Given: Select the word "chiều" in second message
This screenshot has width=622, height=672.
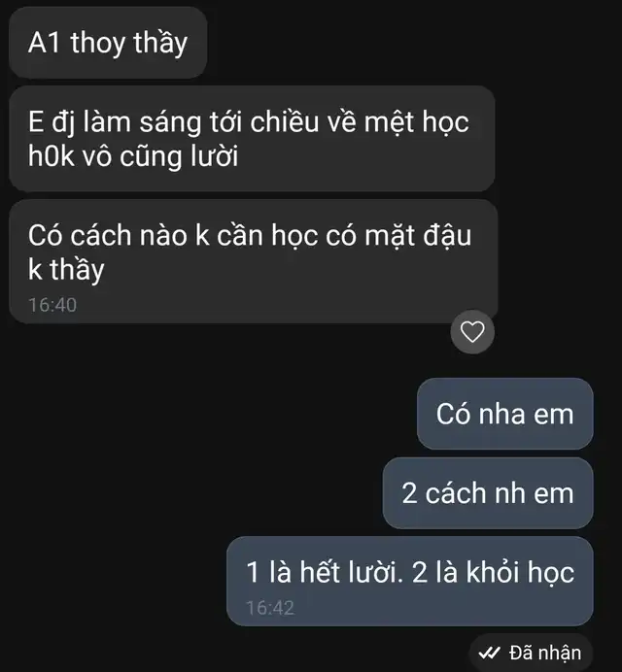Looking at the screenshot, I should pyautogui.click(x=285, y=121).
